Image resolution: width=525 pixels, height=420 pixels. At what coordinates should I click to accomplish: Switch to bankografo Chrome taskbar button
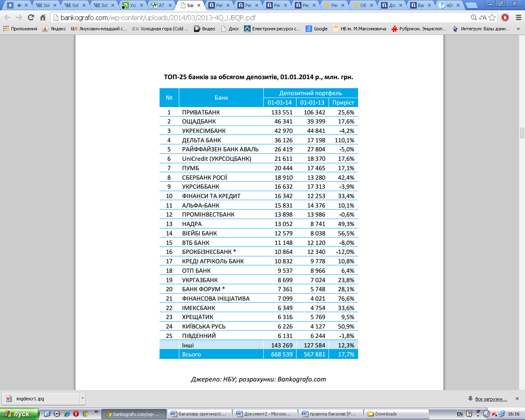tap(134, 414)
